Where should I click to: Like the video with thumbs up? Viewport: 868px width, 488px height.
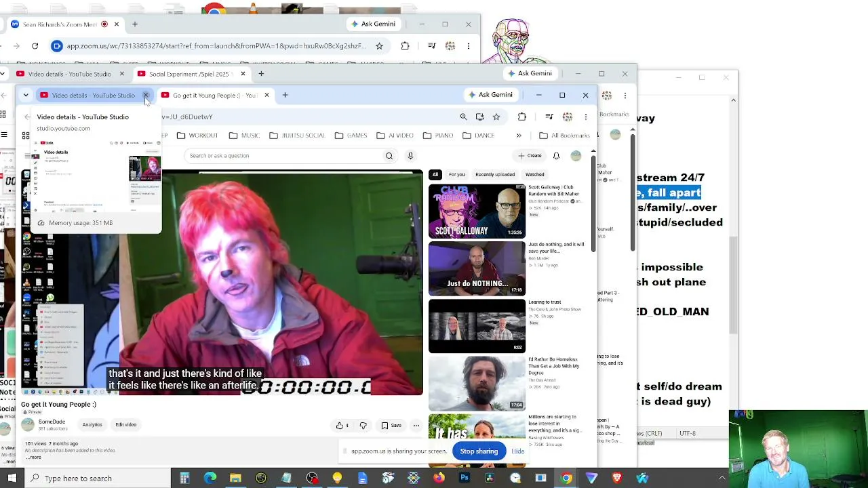(342, 426)
